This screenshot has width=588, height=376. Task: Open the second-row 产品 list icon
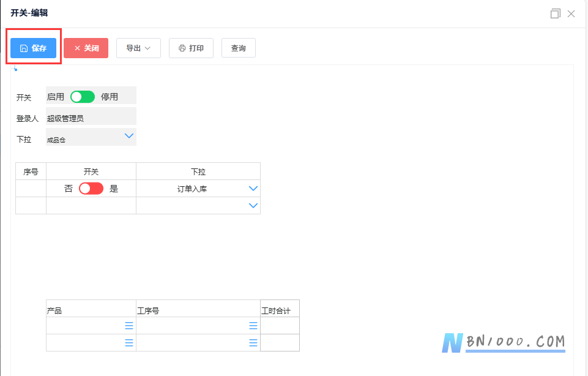tap(129, 343)
